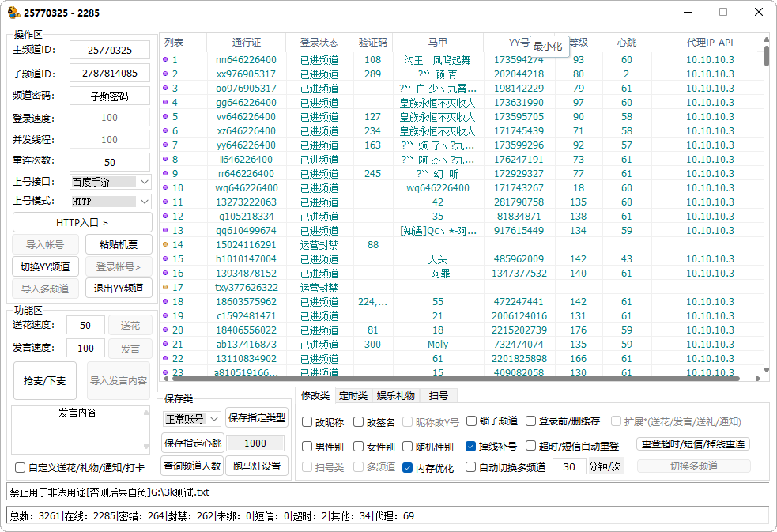
Task: Switch to the 定时类 tab
Action: coord(353,396)
